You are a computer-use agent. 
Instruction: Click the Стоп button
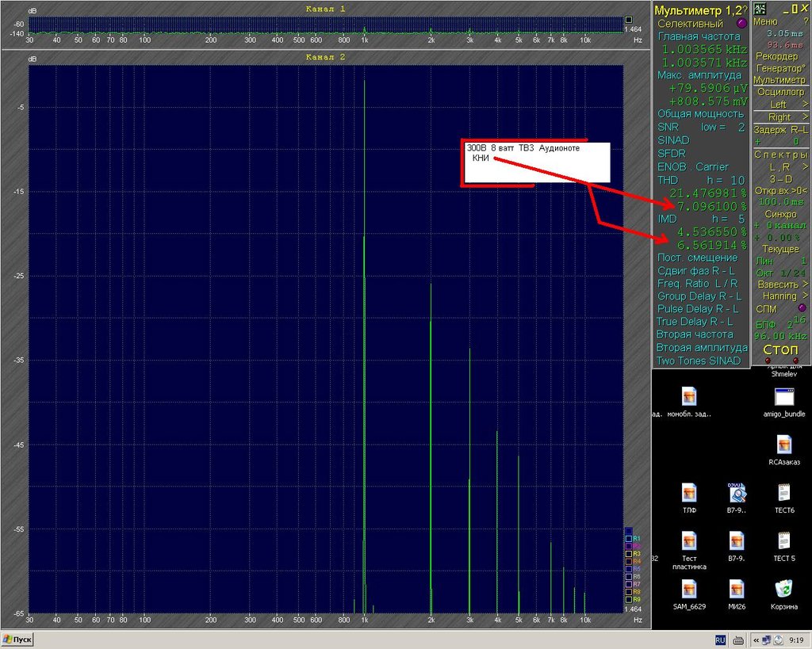click(781, 349)
